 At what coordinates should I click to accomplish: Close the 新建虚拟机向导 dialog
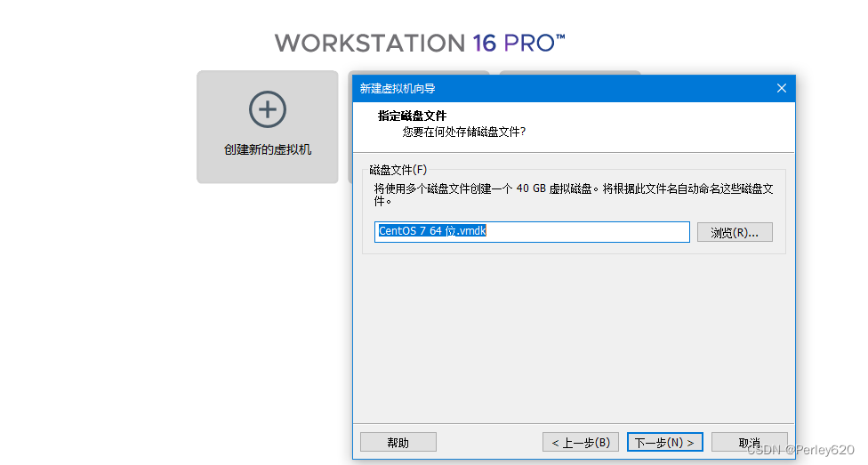[782, 89]
